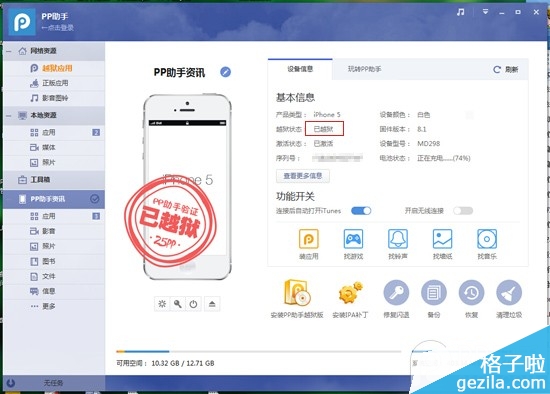Click the 已越狱 jailbreak status value
The image size is (550, 394).
[324, 129]
